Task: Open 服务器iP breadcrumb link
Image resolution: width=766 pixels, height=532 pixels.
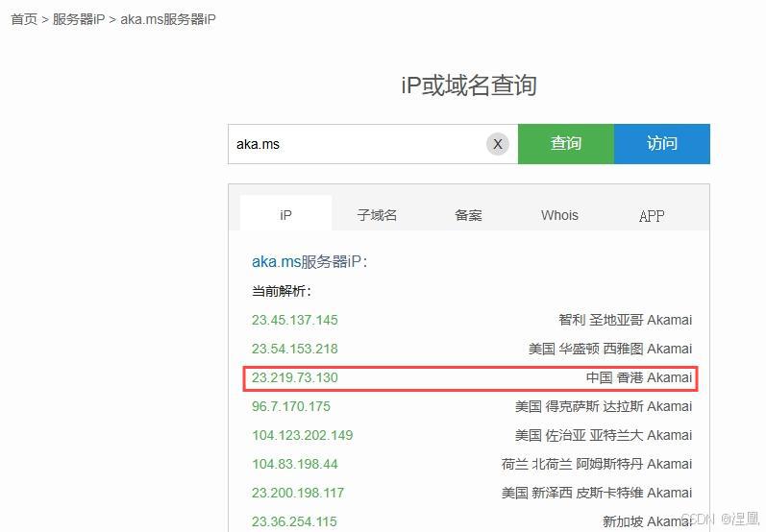Action: coord(79,19)
